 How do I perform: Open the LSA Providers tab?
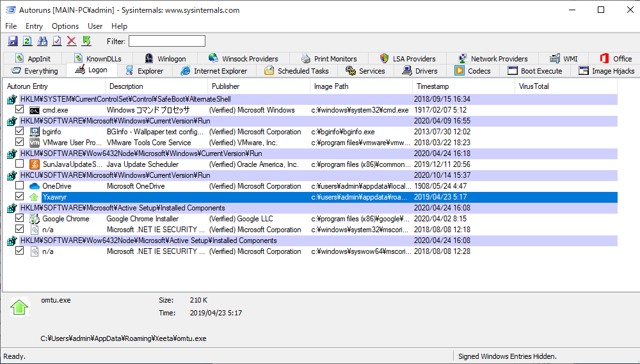coord(407,59)
